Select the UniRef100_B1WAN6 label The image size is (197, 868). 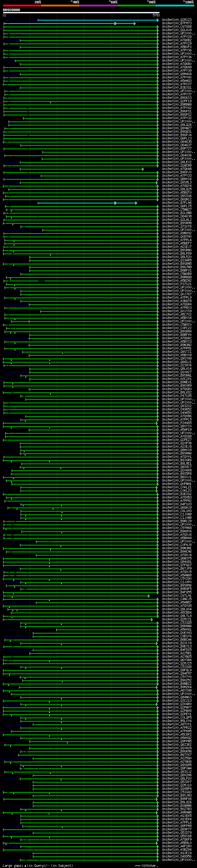177,806
